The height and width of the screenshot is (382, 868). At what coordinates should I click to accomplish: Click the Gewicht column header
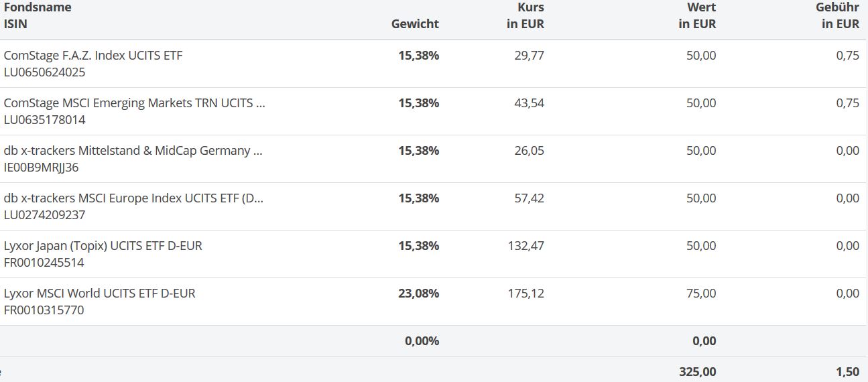click(x=415, y=24)
